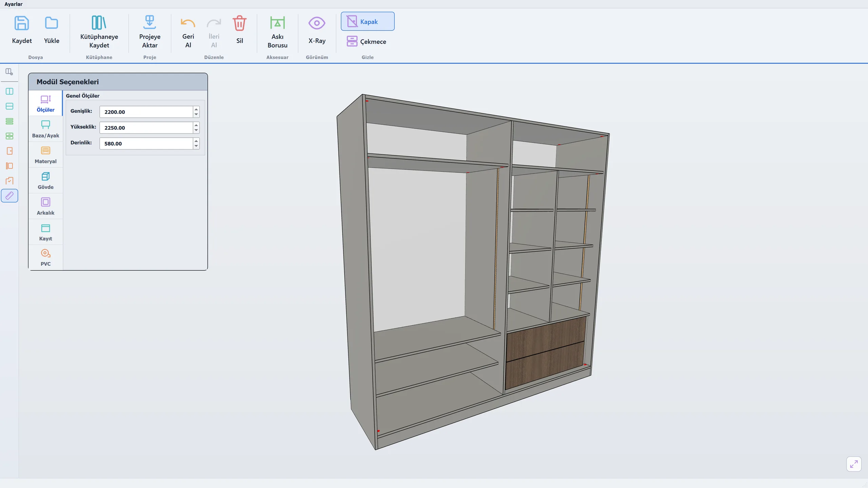
Task: Switch to the Kayıt tab
Action: [x=45, y=232]
